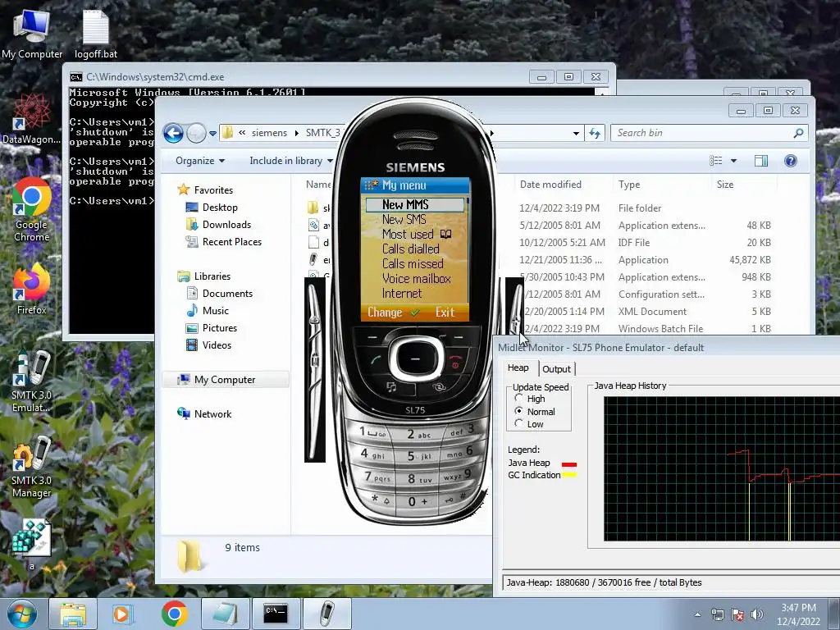The height and width of the screenshot is (630, 840).
Task: Click the center navigation key on the phone
Action: tap(415, 359)
